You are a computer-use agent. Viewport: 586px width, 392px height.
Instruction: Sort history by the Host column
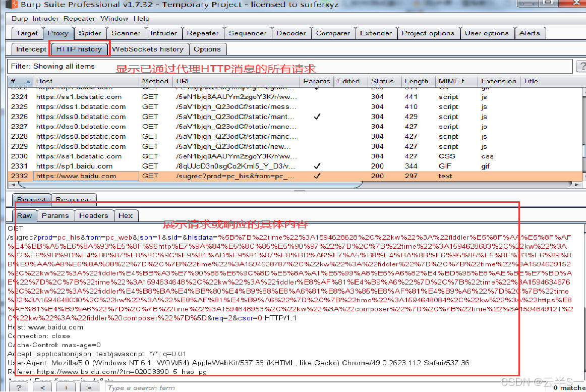tap(86, 81)
